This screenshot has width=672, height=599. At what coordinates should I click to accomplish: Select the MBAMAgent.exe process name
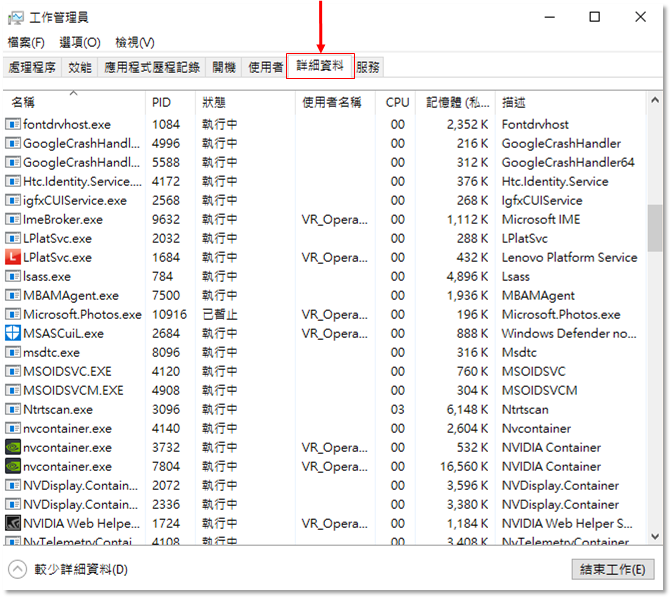pyautogui.click(x=71, y=296)
